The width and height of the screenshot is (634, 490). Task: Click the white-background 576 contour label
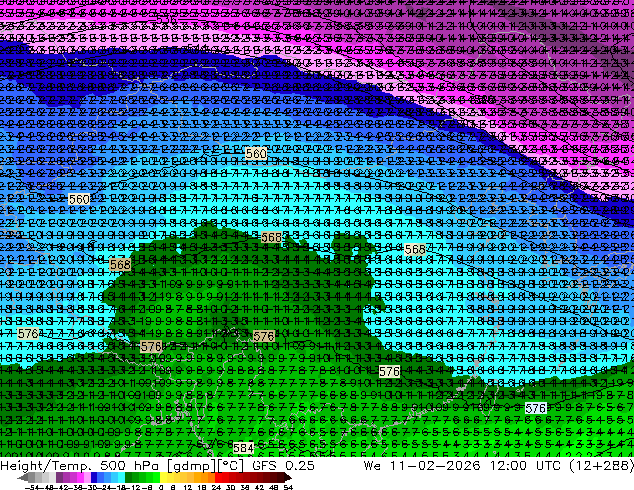pos(536,408)
